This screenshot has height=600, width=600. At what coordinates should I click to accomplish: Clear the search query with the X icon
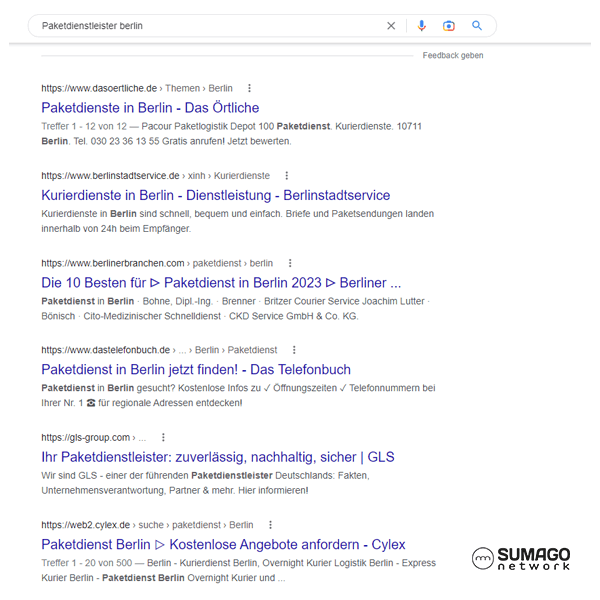[391, 26]
